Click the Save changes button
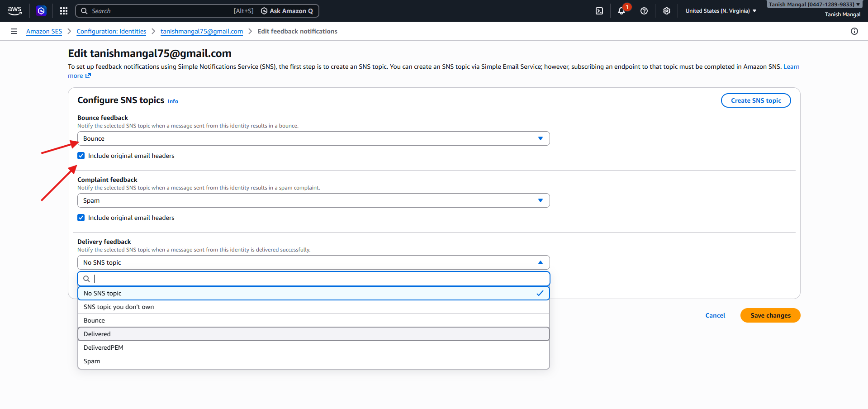This screenshot has width=868, height=409. tap(770, 315)
